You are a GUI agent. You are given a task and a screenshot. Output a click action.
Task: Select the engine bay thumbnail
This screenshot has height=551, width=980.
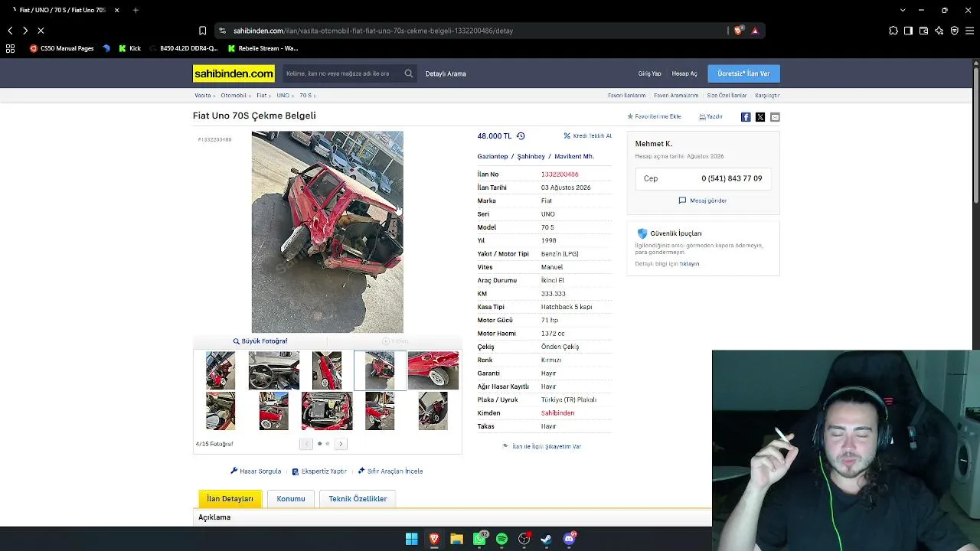pyautogui.click(x=327, y=411)
